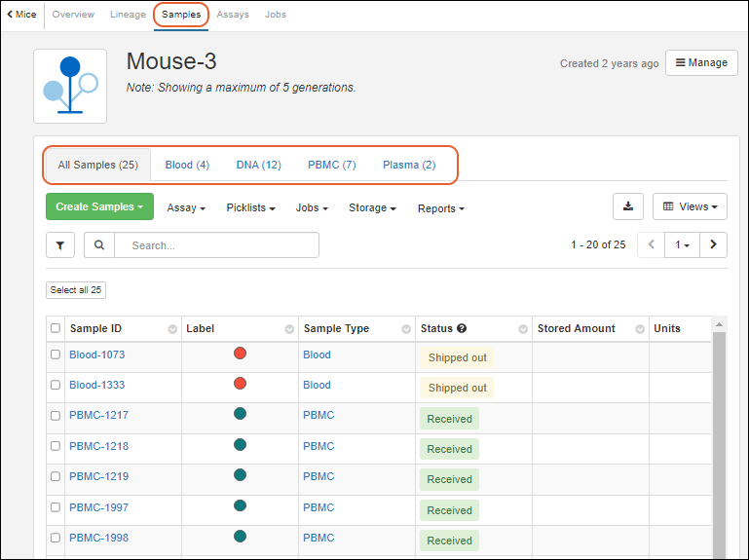Viewport: 749px width, 560px height.
Task: Check the Blood-1073 row checkbox
Action: pyautogui.click(x=56, y=355)
